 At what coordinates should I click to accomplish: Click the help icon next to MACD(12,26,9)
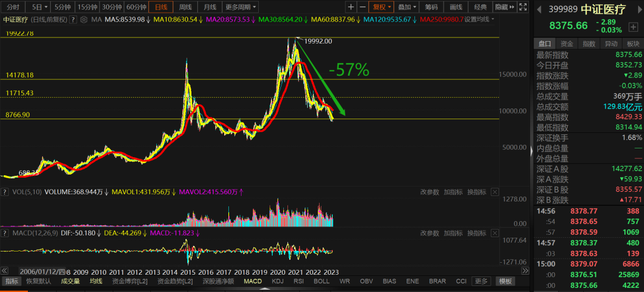[5, 233]
